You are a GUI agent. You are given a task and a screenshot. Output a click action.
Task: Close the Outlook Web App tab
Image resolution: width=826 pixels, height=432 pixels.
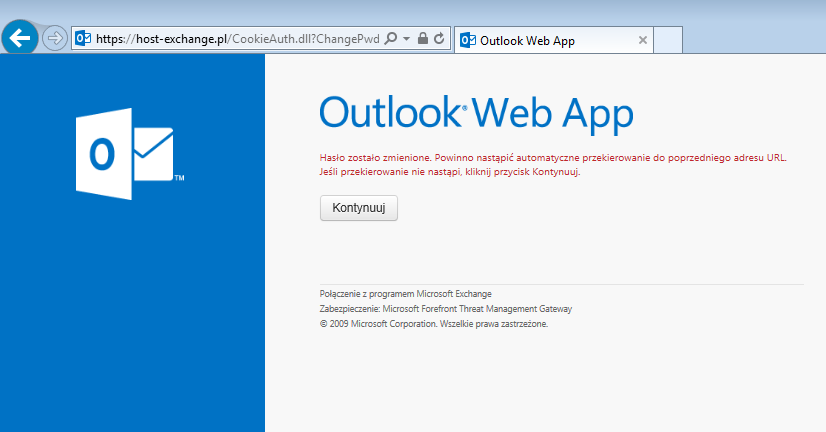(x=643, y=40)
